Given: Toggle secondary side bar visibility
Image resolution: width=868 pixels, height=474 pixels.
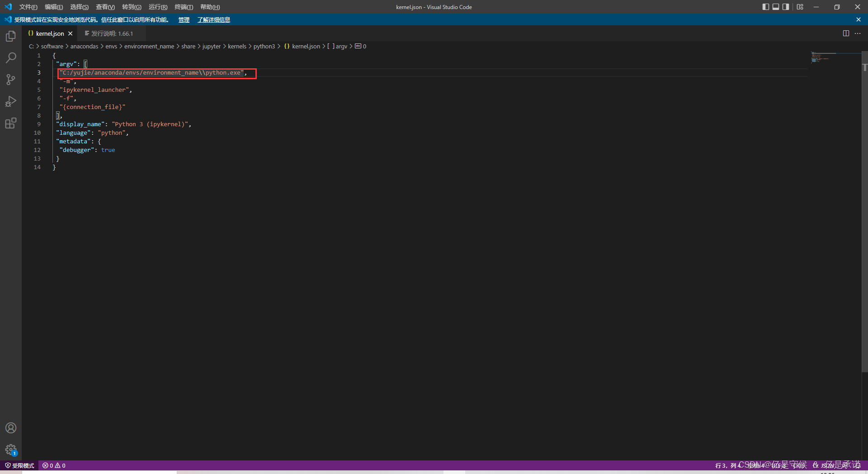Looking at the screenshot, I should tap(786, 7).
